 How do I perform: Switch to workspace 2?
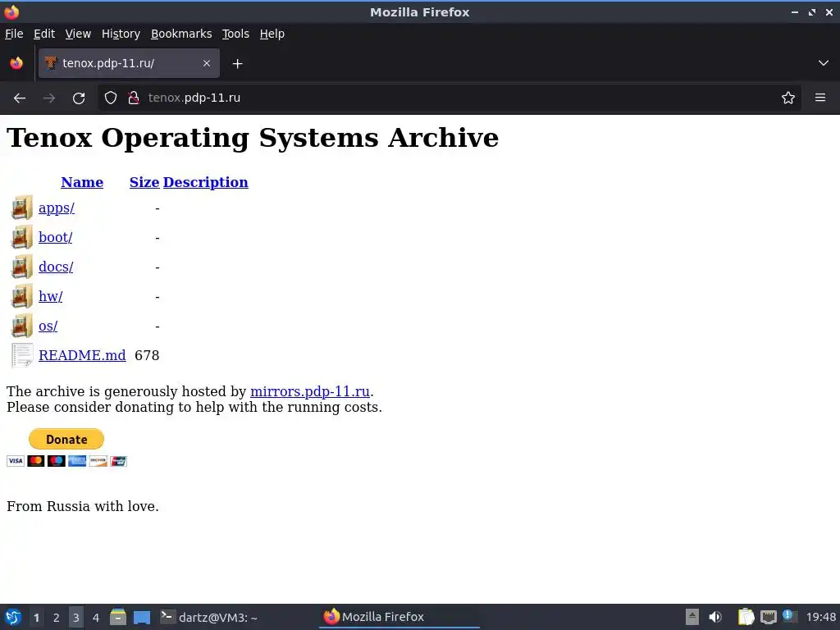pyautogui.click(x=57, y=618)
